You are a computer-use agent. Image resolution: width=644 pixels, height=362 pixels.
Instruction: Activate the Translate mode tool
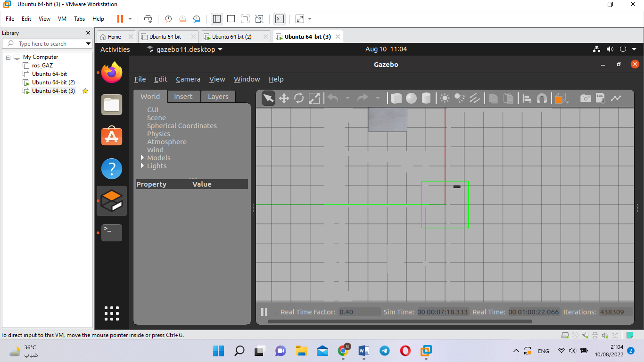(x=284, y=99)
